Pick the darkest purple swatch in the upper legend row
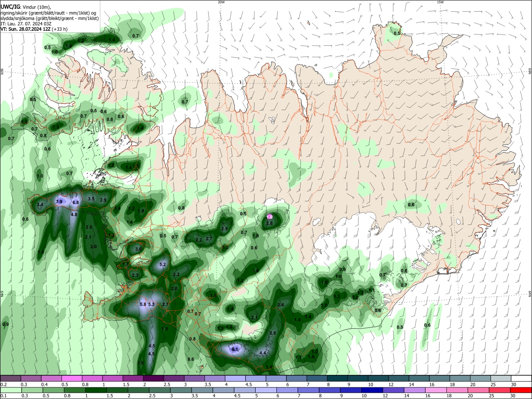532x399 pixels. [153, 379]
